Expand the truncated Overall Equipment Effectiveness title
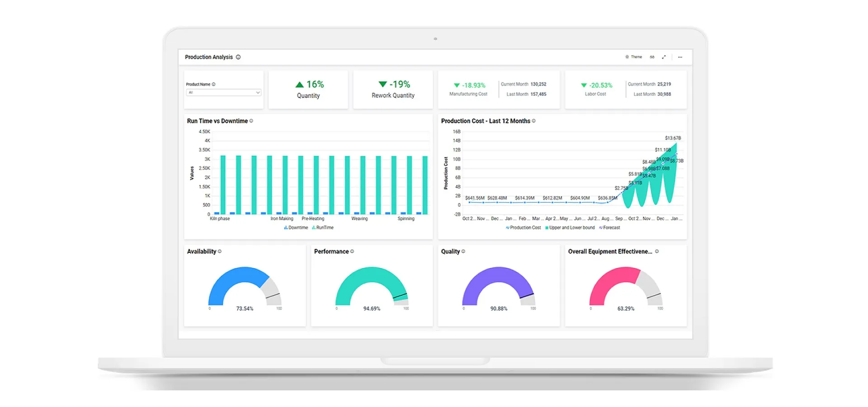 pyautogui.click(x=610, y=251)
